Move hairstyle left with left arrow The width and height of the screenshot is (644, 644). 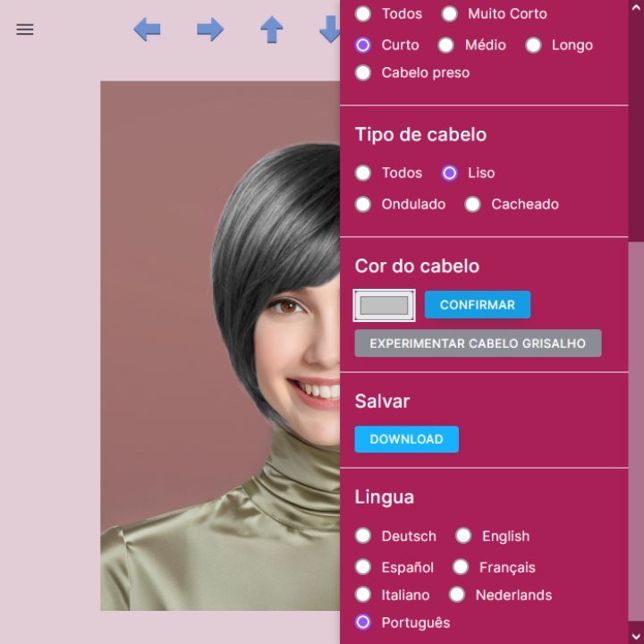147,30
